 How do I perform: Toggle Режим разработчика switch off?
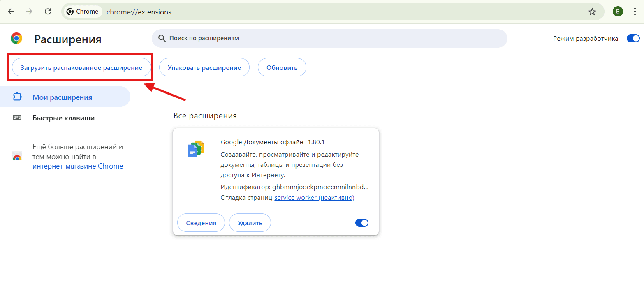click(633, 38)
